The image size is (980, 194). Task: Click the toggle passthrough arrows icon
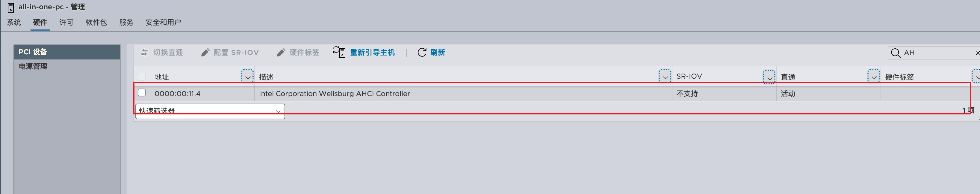point(145,52)
